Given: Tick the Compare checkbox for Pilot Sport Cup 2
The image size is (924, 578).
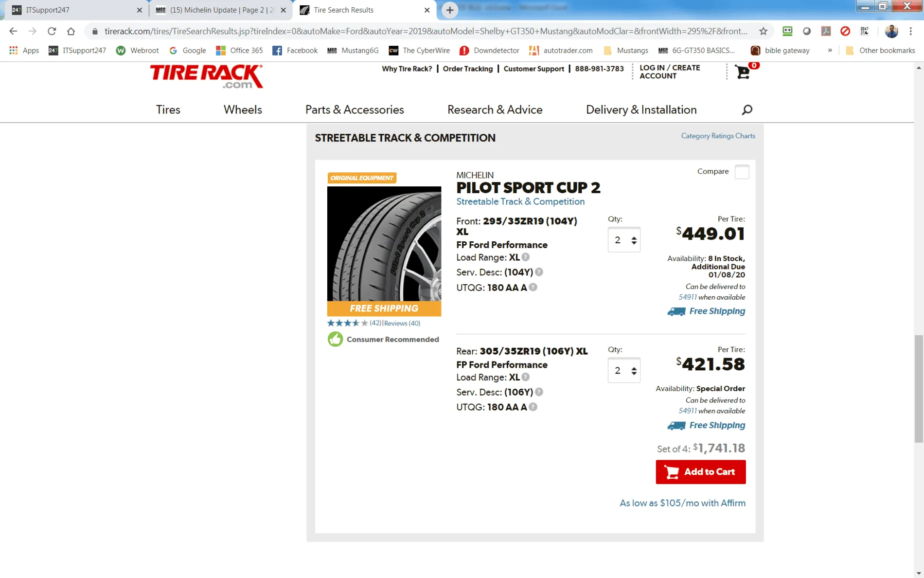Looking at the screenshot, I should tap(742, 172).
